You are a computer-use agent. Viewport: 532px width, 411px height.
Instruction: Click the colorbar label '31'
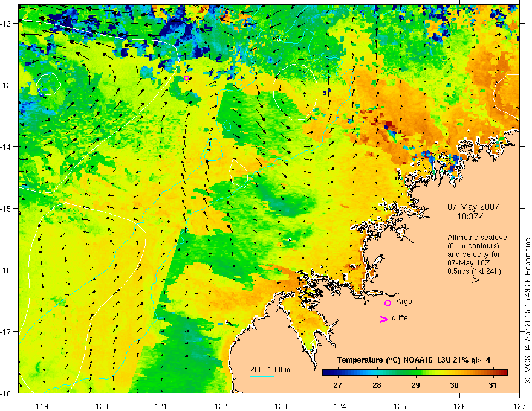[x=493, y=385]
